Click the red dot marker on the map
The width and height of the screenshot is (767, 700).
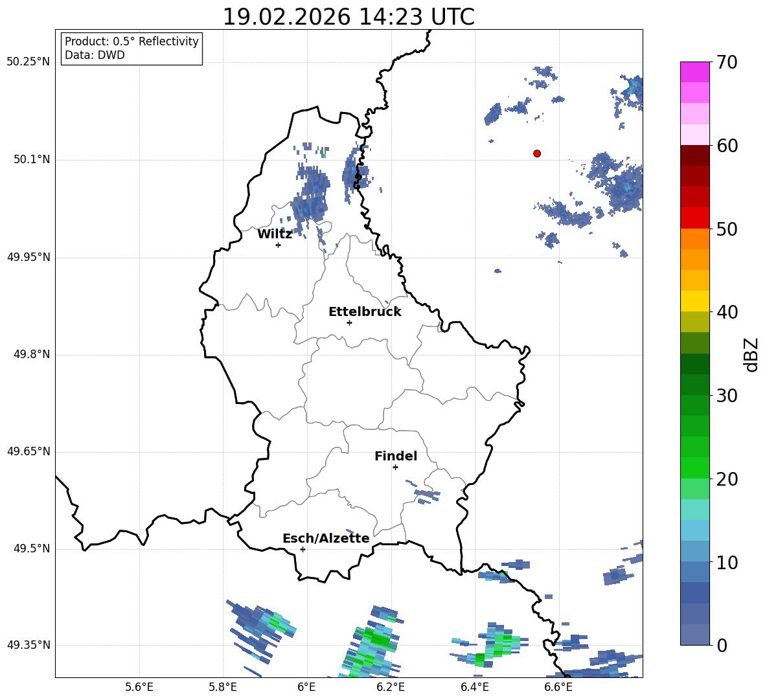pyautogui.click(x=537, y=153)
